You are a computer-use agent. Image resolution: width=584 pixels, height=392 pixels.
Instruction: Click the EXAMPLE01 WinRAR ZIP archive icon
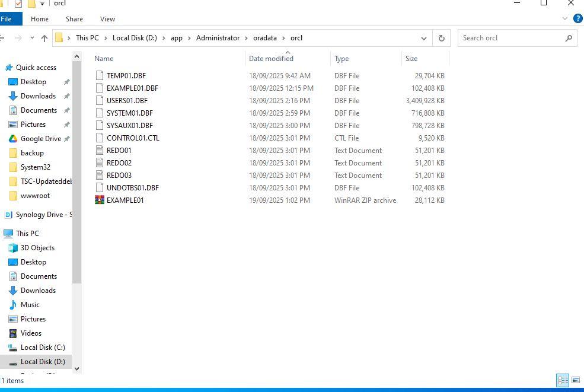coord(100,200)
